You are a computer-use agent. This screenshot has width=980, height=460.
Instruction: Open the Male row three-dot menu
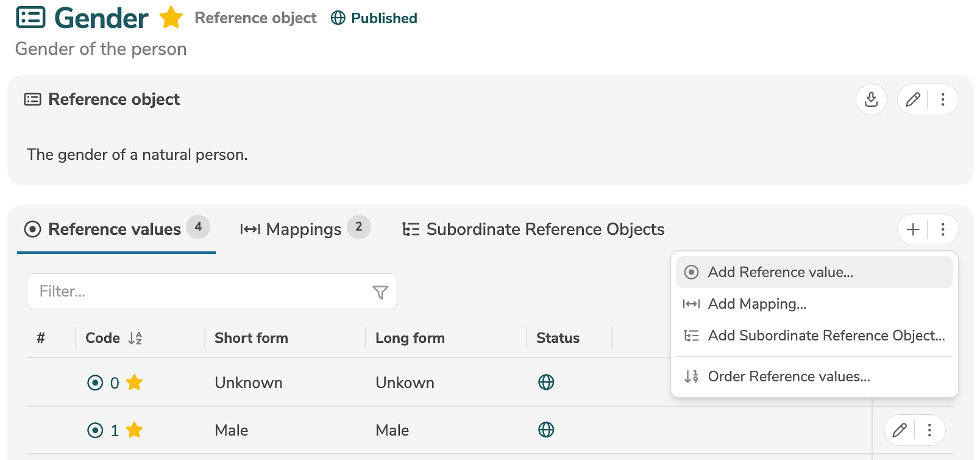click(929, 430)
